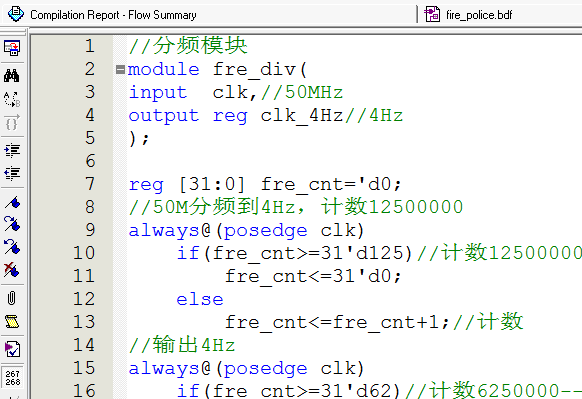The image size is (582, 399).
Task: Toggle a bookmark with the blue flag icon
Action: click(x=12, y=202)
